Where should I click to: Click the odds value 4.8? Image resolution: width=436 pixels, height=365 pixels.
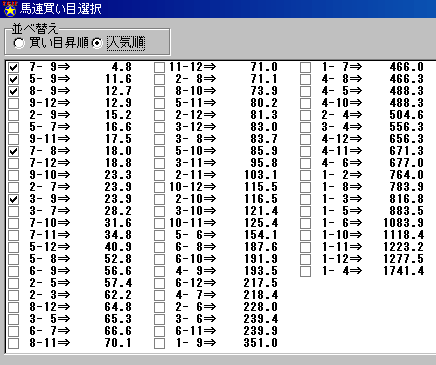[x=122, y=67]
